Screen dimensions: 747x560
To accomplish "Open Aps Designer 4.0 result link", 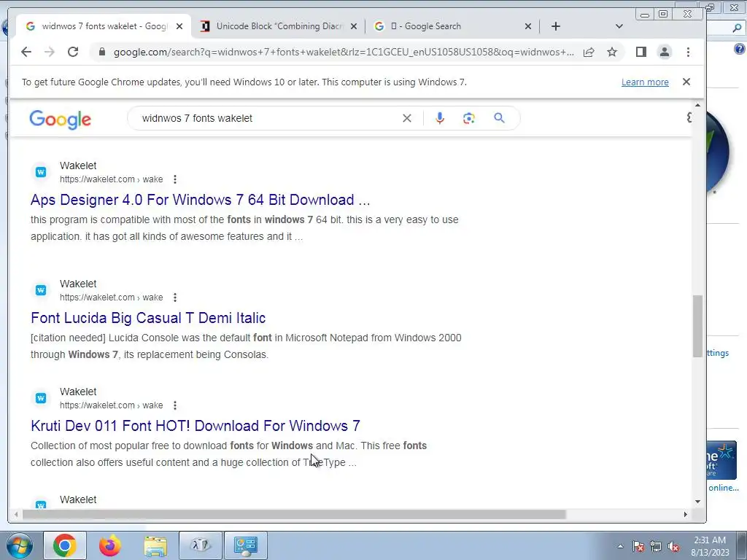I will pos(200,200).
